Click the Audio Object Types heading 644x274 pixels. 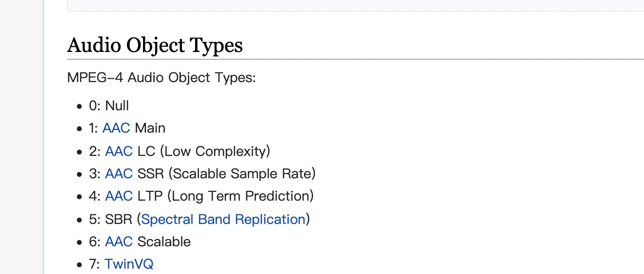coord(155,45)
